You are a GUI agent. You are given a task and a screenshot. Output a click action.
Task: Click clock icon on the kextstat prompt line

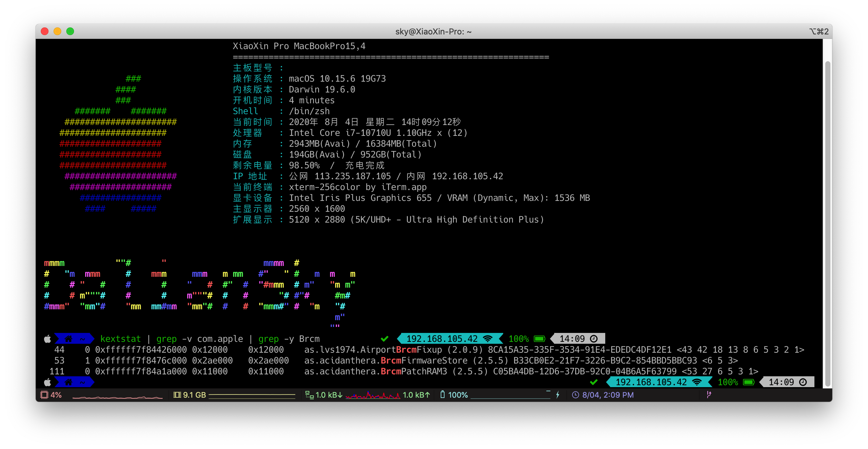click(x=594, y=338)
